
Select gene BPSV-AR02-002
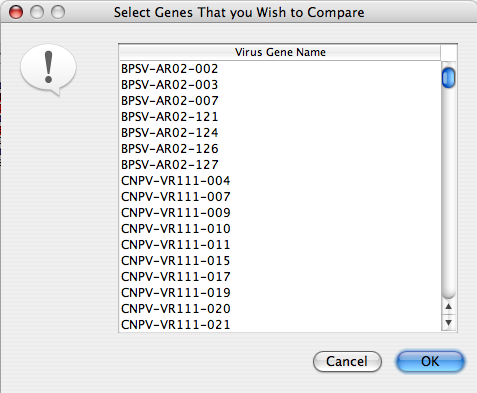coord(280,69)
